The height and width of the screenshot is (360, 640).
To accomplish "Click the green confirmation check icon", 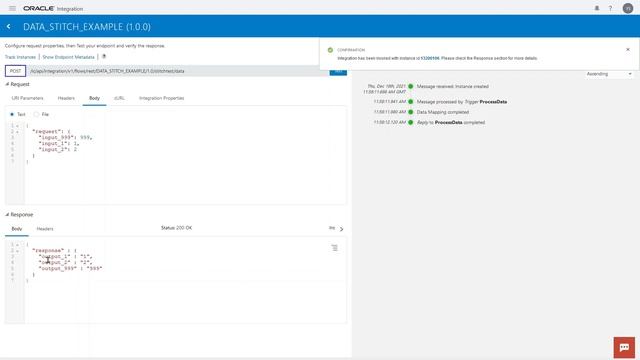I will click(x=330, y=50).
